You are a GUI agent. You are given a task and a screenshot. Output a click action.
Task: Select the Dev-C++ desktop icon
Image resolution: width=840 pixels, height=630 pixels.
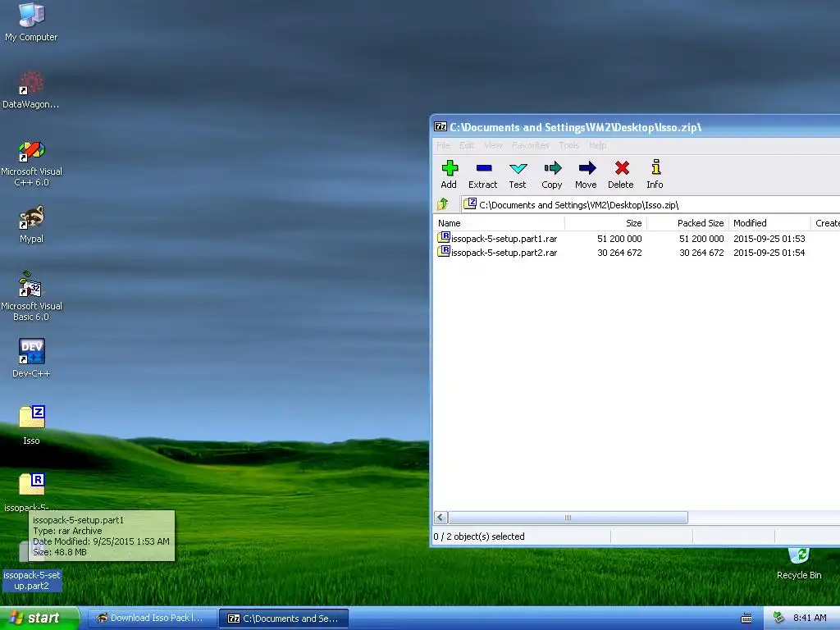pyautogui.click(x=31, y=358)
